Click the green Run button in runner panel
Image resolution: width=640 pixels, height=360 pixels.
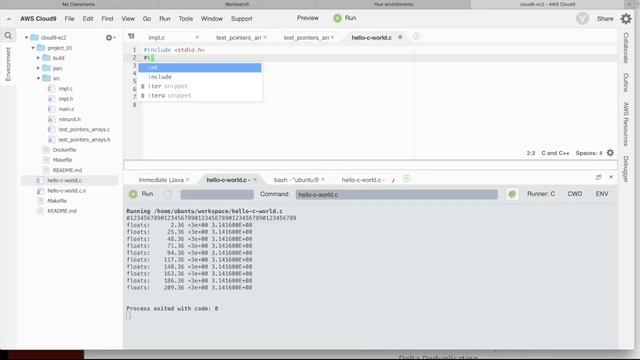click(141, 194)
